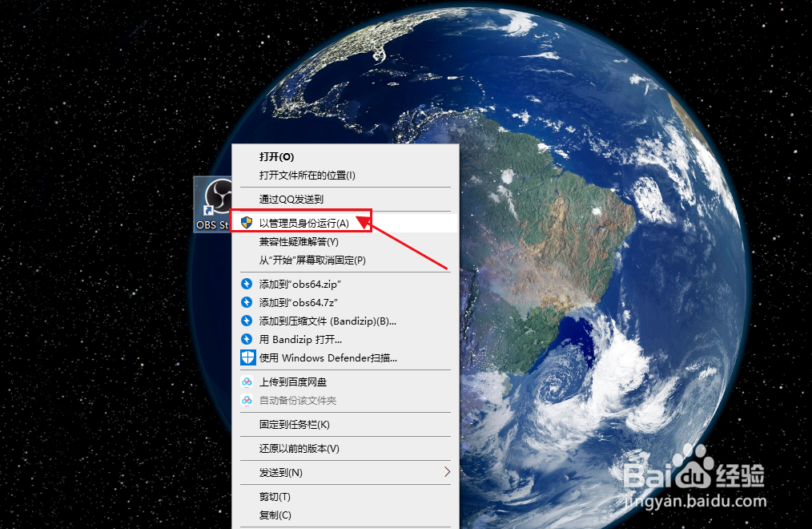Choose 还原以前的版本(V)
Viewport: 812px width, 529px height.
click(345, 448)
